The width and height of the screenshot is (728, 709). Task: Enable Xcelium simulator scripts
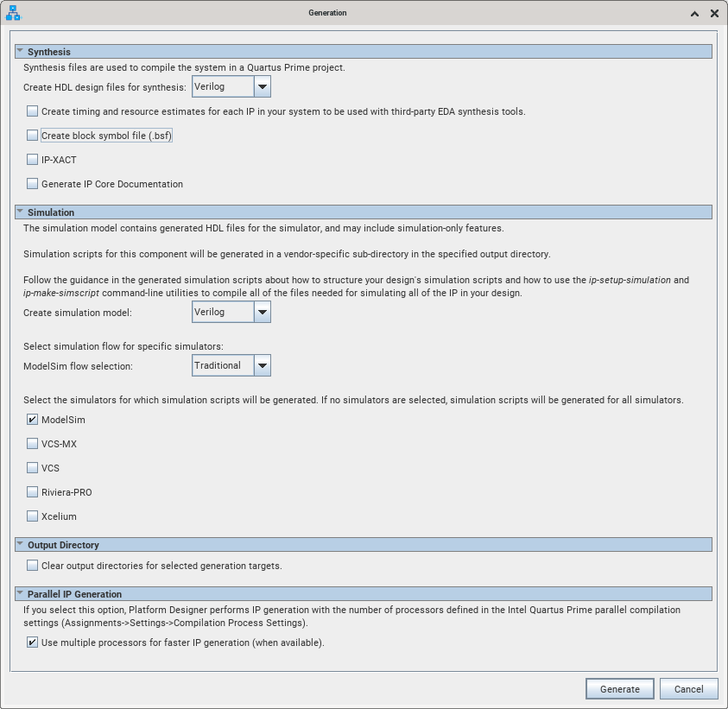[33, 516]
